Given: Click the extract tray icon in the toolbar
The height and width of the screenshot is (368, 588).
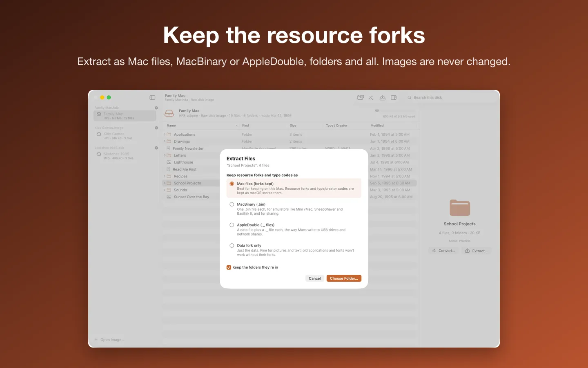Looking at the screenshot, I should click(383, 98).
